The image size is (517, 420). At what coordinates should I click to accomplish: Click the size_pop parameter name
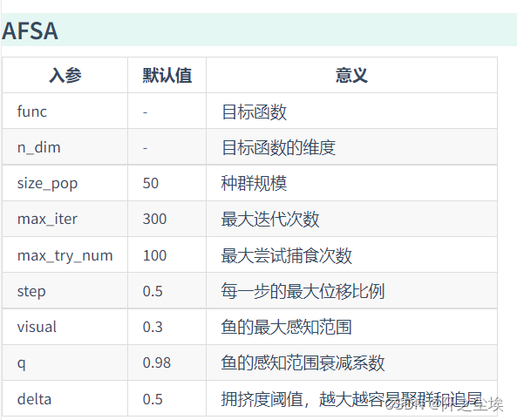coord(47,183)
